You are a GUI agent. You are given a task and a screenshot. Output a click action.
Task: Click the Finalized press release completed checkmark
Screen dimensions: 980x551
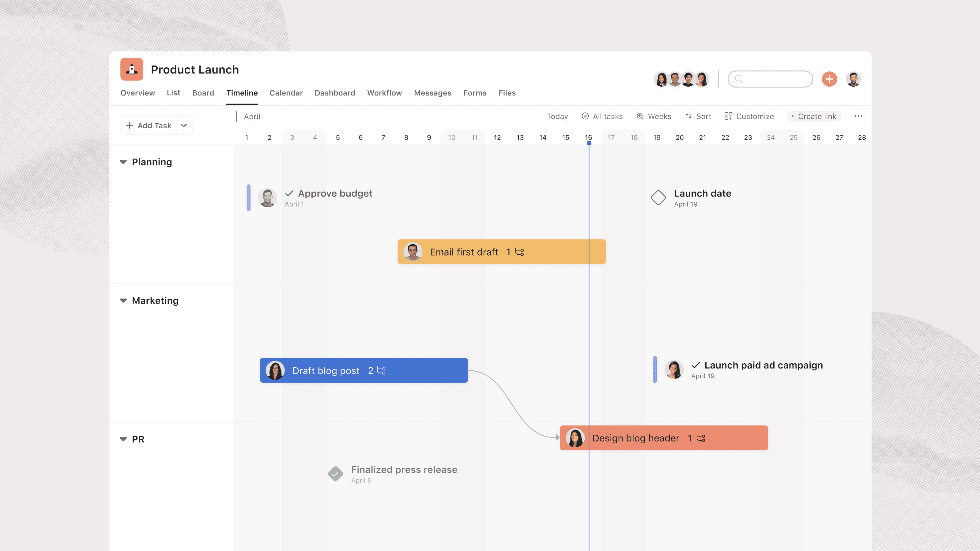pyautogui.click(x=335, y=474)
